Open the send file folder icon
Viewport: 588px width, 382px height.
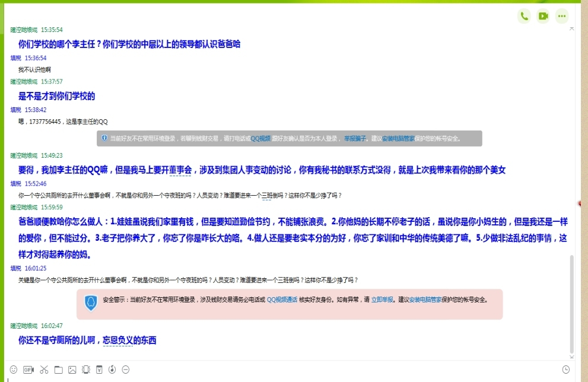pyautogui.click(x=58, y=370)
